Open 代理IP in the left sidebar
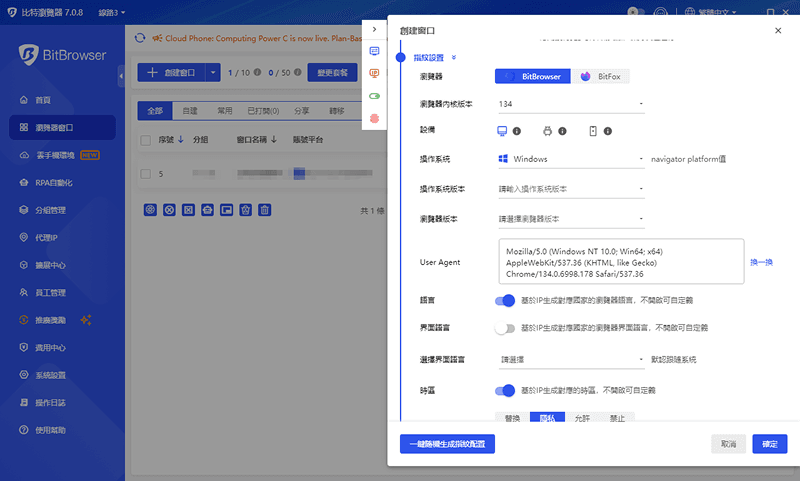The image size is (800, 481). coord(47,238)
